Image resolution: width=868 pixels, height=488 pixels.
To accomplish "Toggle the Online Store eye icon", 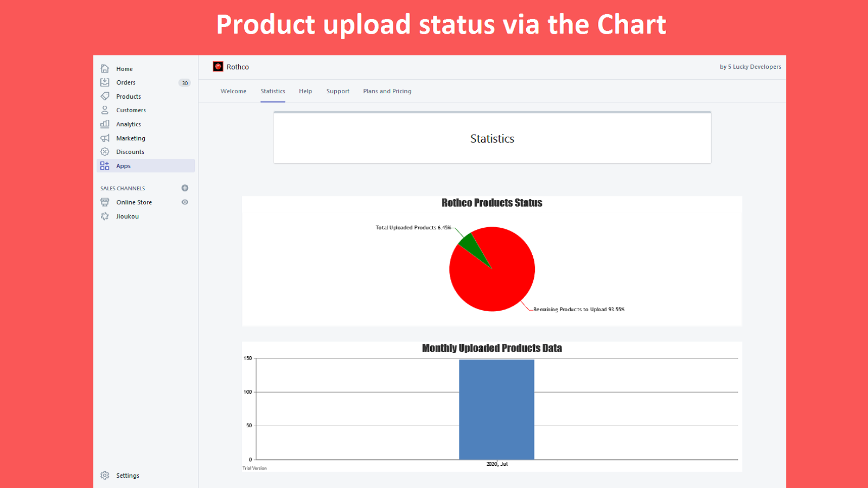I will (185, 202).
